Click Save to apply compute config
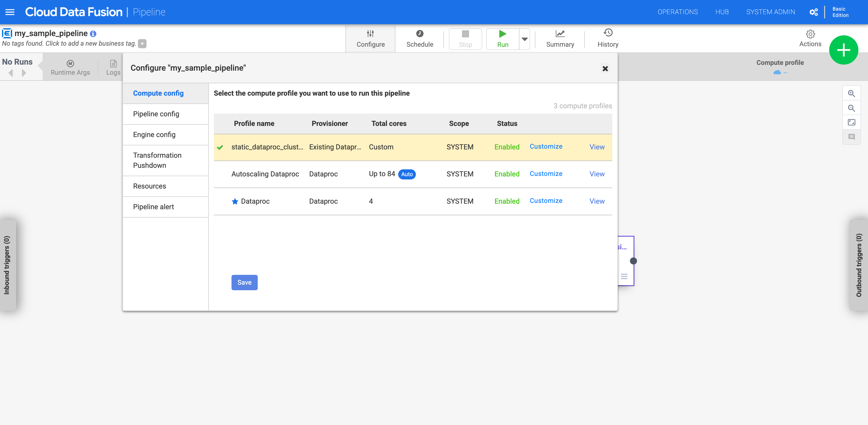The height and width of the screenshot is (425, 868). point(244,282)
